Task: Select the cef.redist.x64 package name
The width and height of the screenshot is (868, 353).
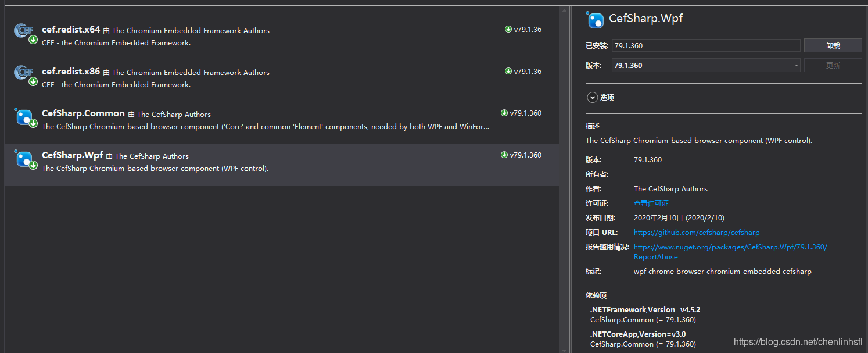Action: coord(71,30)
